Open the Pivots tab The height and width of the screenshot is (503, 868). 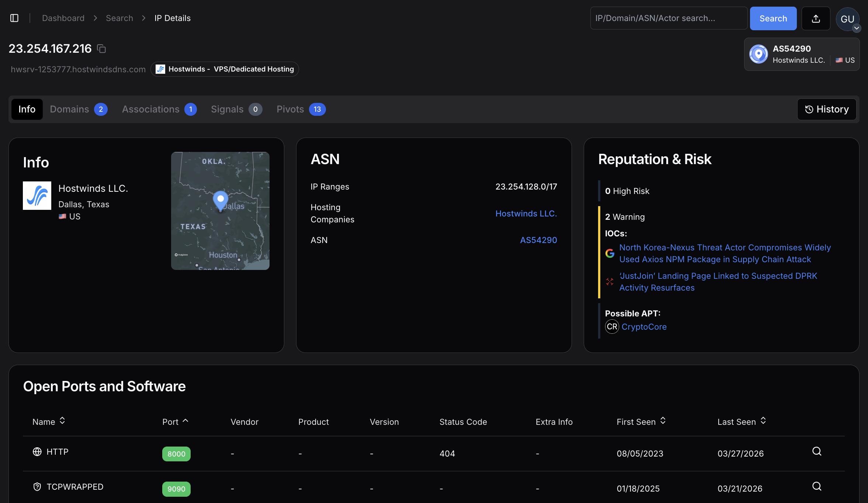tap(301, 109)
